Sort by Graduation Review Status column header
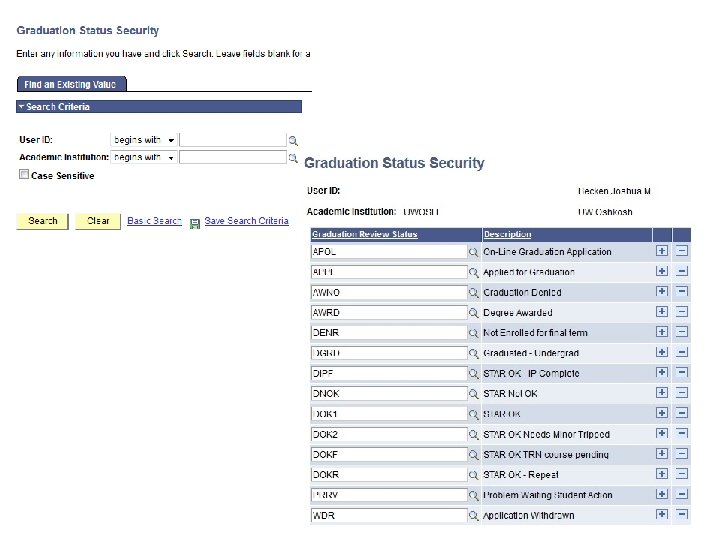 pos(365,234)
